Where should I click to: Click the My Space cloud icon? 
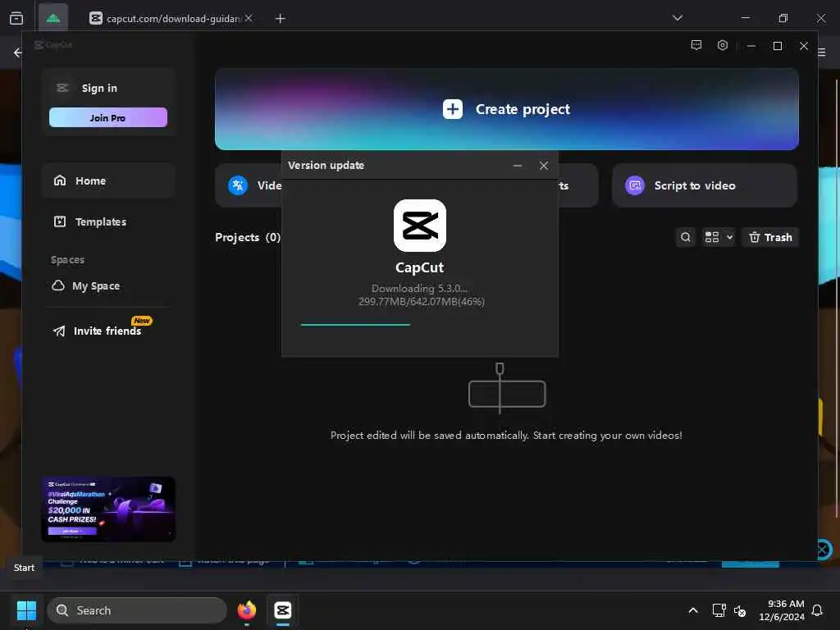tap(58, 285)
